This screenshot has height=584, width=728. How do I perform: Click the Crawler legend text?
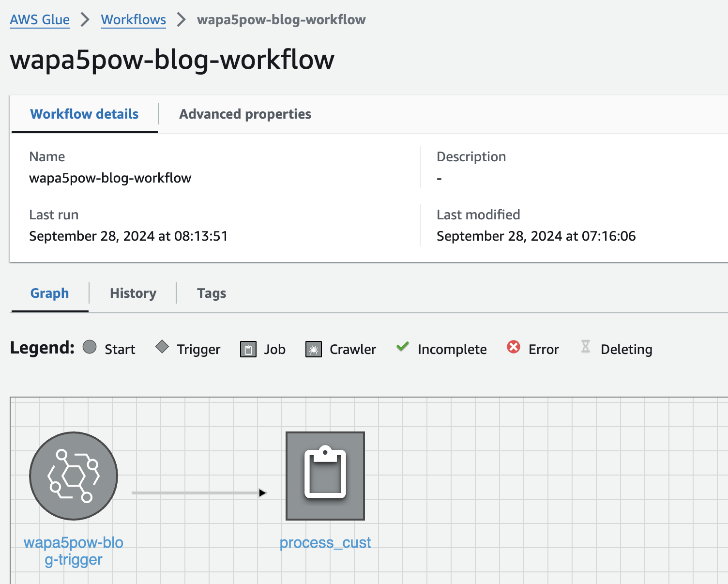(x=353, y=350)
